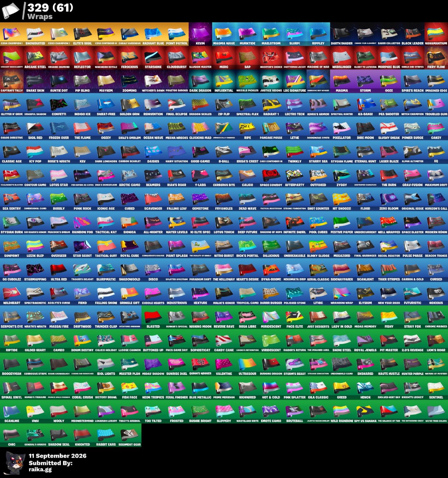The height and width of the screenshot is (478, 448).
Task: Select the Fishy wrap
Action: tap(389, 317)
